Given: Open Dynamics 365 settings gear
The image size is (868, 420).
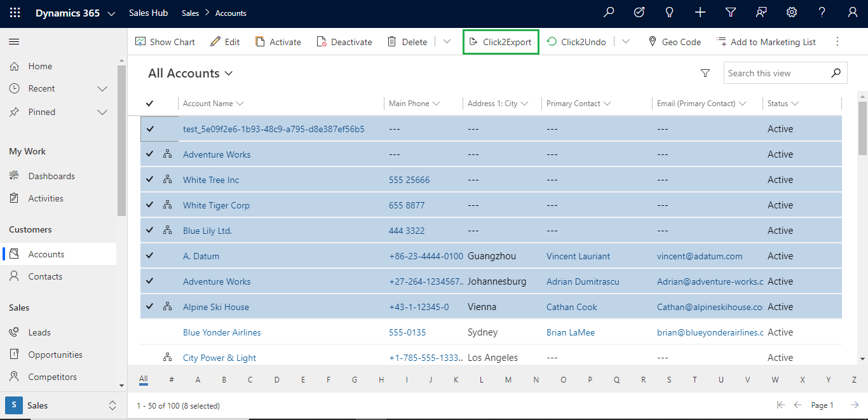Looking at the screenshot, I should pos(791,12).
